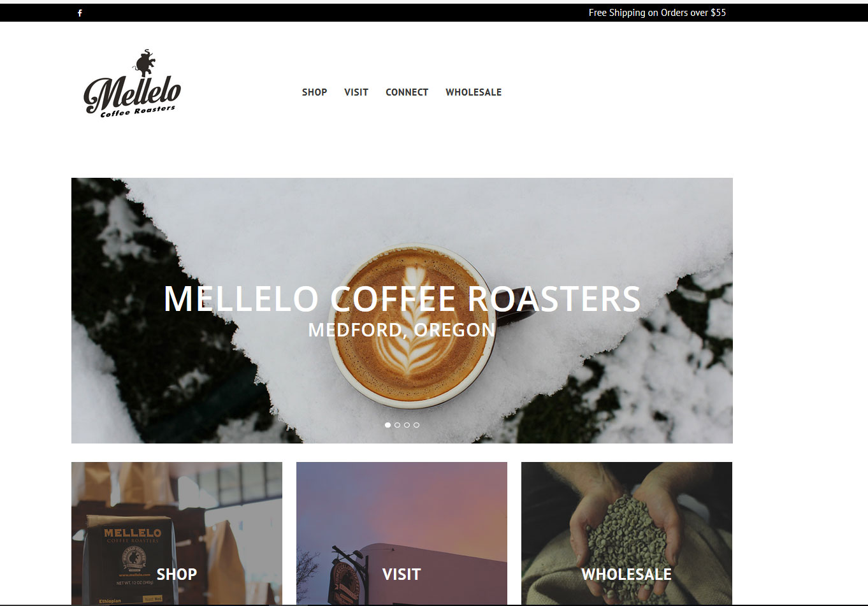Switch to the second slide dot

pos(397,424)
